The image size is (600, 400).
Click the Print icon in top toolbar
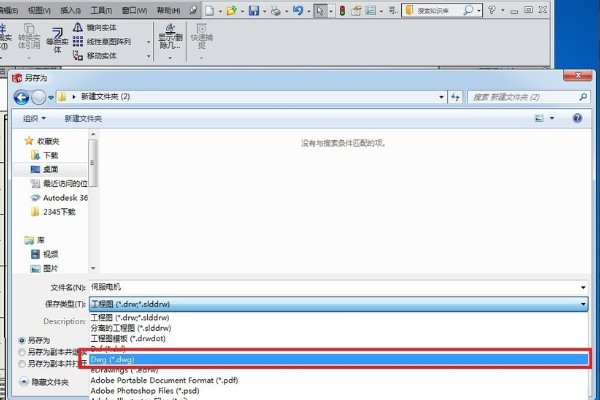coord(276,11)
